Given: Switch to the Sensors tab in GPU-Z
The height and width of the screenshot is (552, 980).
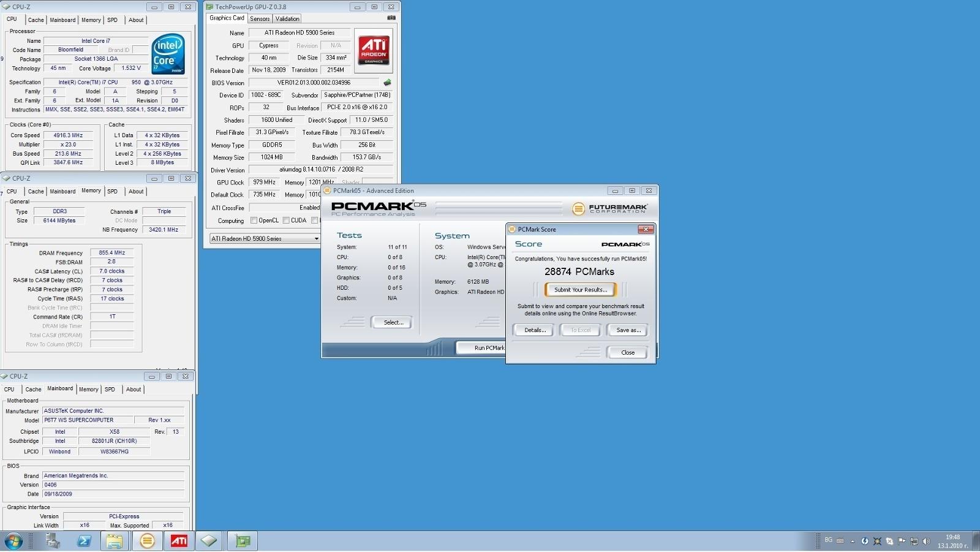Looking at the screenshot, I should pyautogui.click(x=260, y=19).
